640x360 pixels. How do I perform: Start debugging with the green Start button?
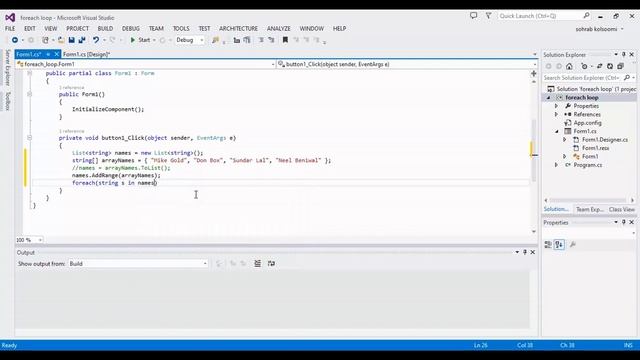140,40
